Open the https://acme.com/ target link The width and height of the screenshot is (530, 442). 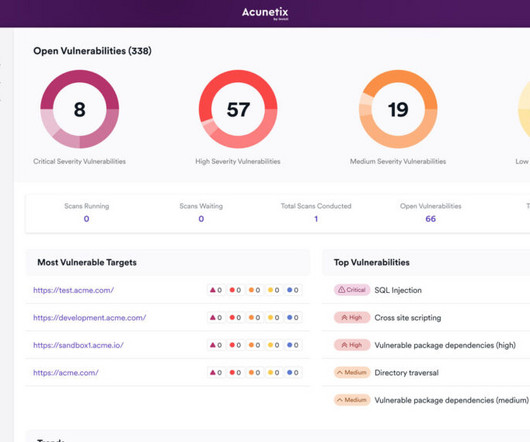coord(66,373)
